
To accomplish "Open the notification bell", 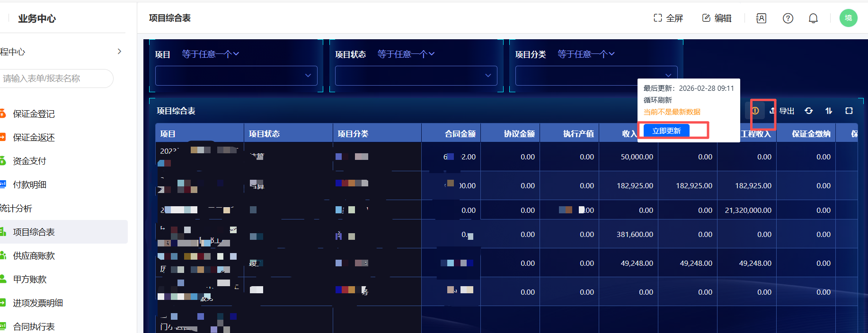I will (x=813, y=18).
